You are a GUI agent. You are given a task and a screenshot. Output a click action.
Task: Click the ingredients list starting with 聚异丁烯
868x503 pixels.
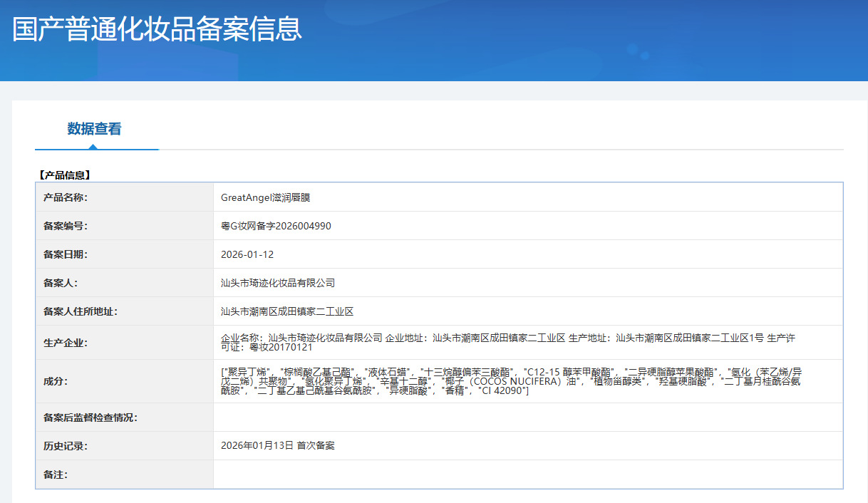pos(512,381)
